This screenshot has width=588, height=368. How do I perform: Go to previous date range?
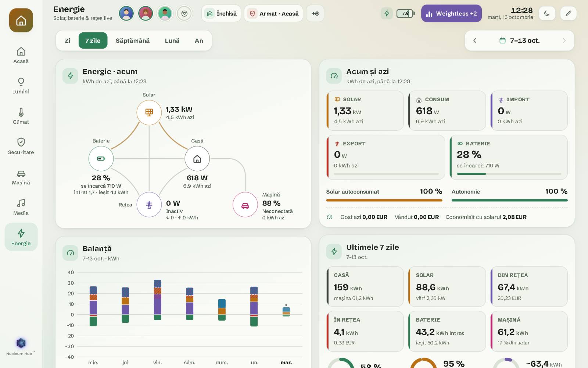tap(475, 40)
